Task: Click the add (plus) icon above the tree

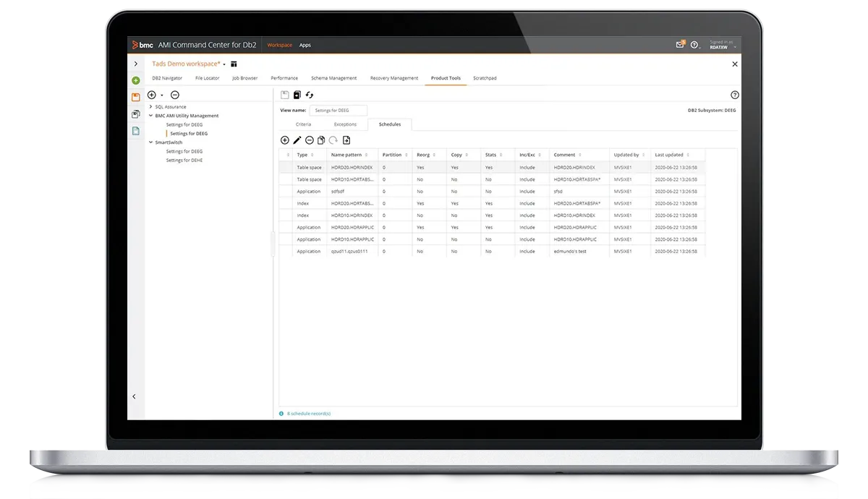Action: (x=152, y=95)
